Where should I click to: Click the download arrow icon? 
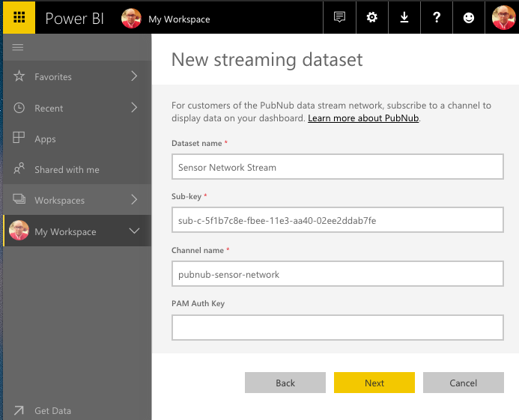click(x=404, y=17)
